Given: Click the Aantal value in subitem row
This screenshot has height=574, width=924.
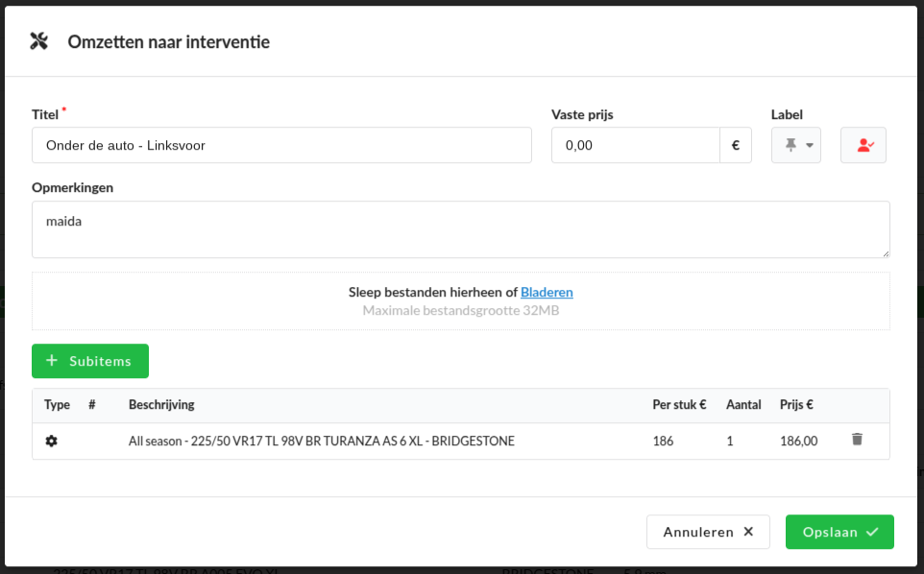Looking at the screenshot, I should (730, 442).
